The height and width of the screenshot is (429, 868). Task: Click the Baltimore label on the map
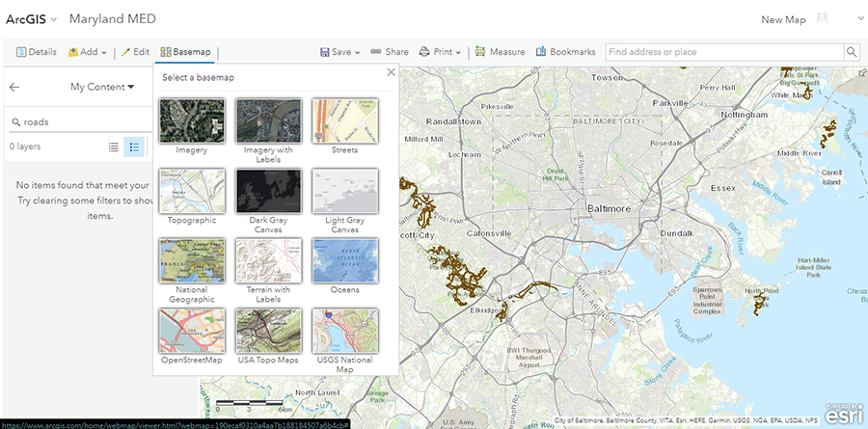609,208
